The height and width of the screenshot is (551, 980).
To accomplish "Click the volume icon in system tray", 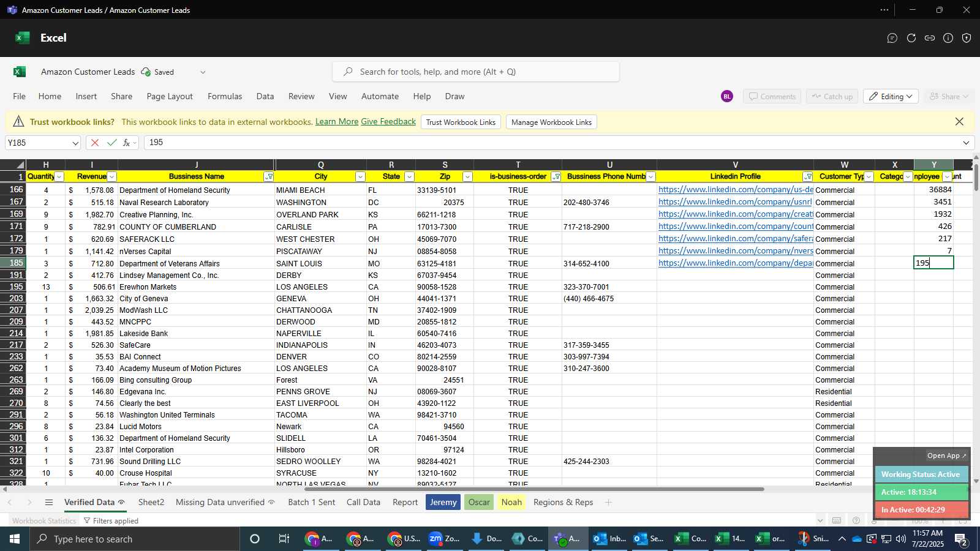I will pyautogui.click(x=900, y=539).
